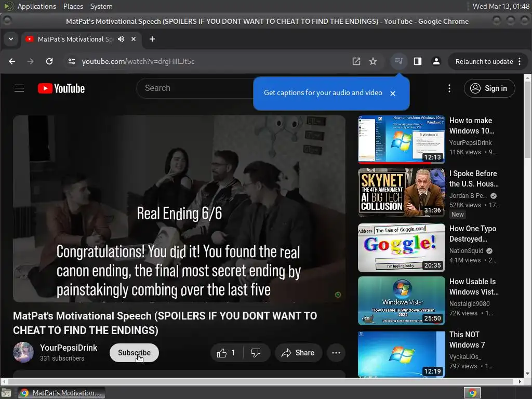Open YourPepsiDrink channel name link

(69, 348)
